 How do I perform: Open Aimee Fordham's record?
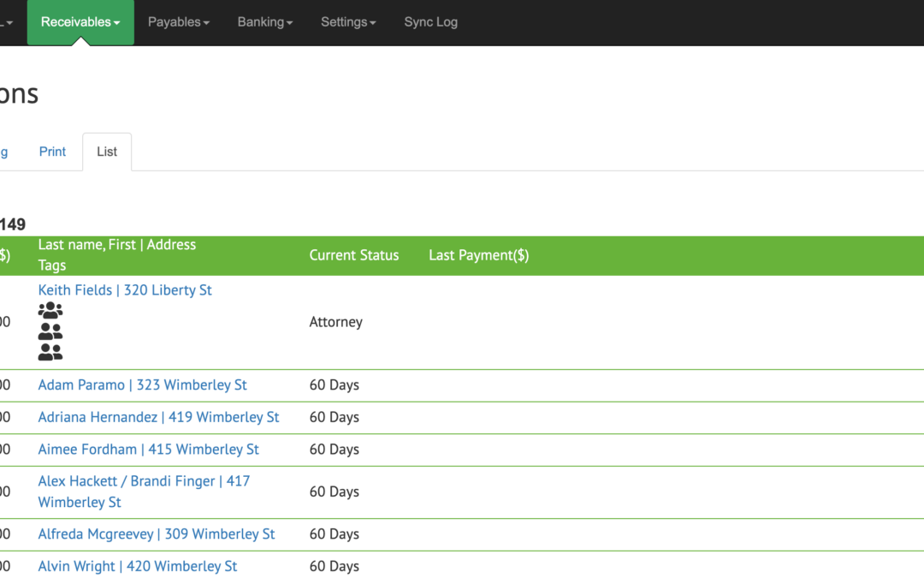(x=148, y=450)
